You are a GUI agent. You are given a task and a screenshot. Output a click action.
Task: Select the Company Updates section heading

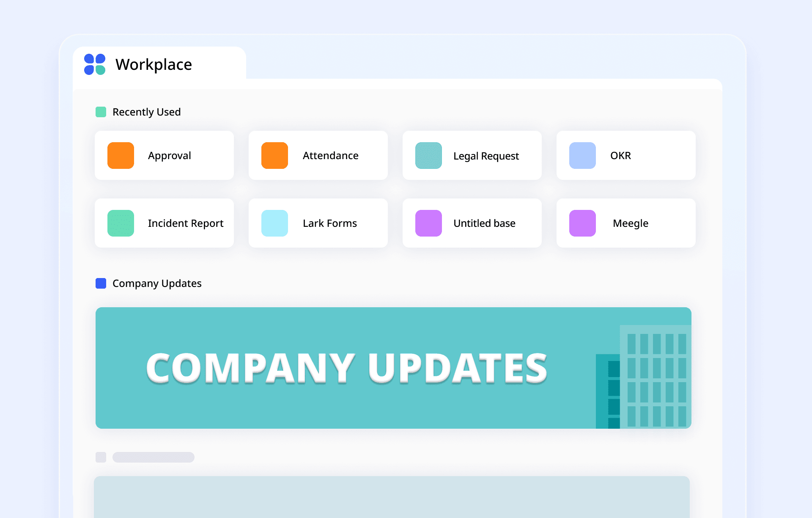[157, 284]
